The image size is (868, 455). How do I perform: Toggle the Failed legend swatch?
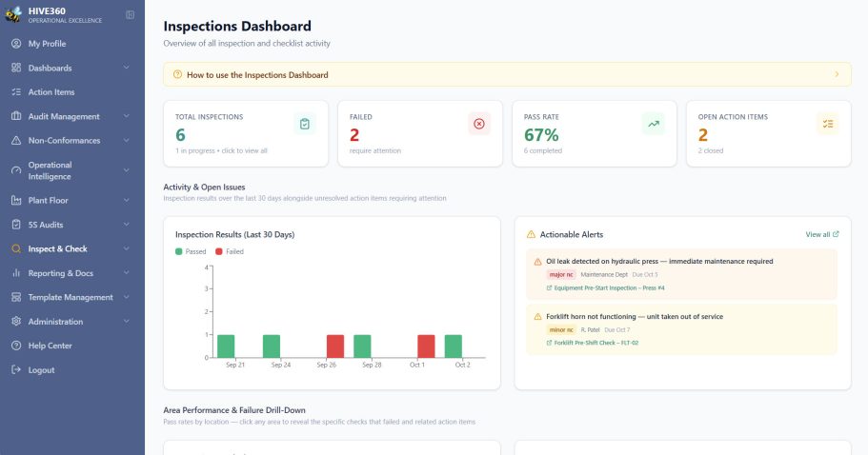tap(218, 251)
